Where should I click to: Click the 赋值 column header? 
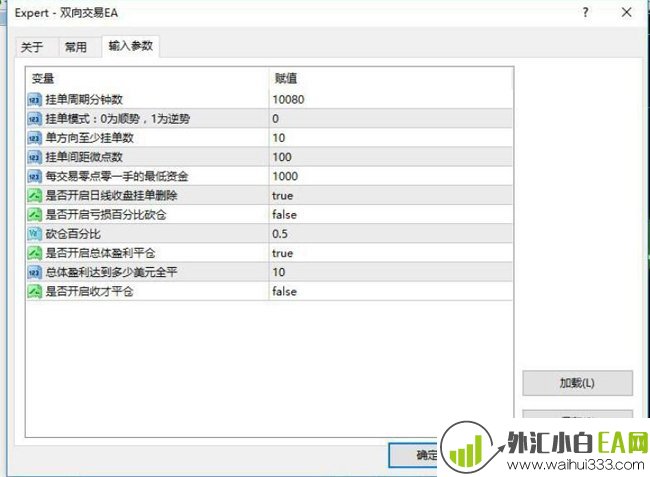point(391,78)
